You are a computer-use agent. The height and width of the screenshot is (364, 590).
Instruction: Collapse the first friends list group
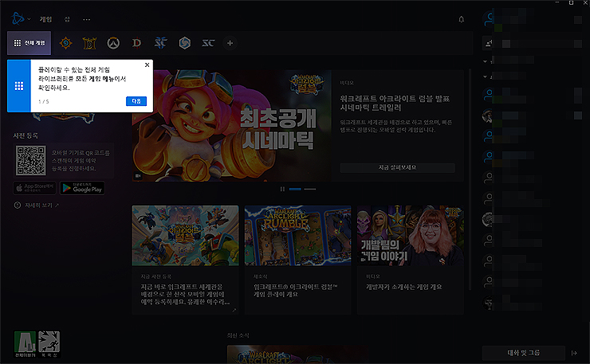coord(485,61)
